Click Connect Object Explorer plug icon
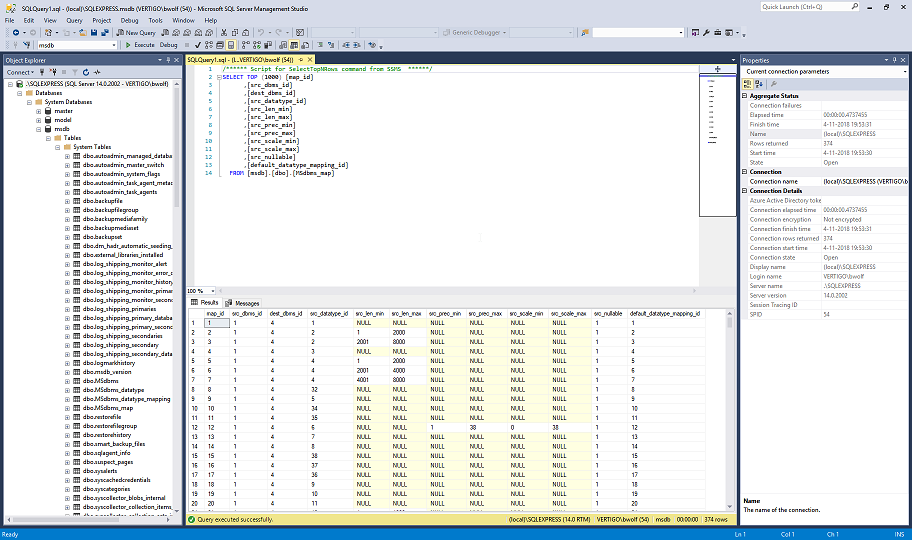The image size is (912, 540). click(43, 72)
